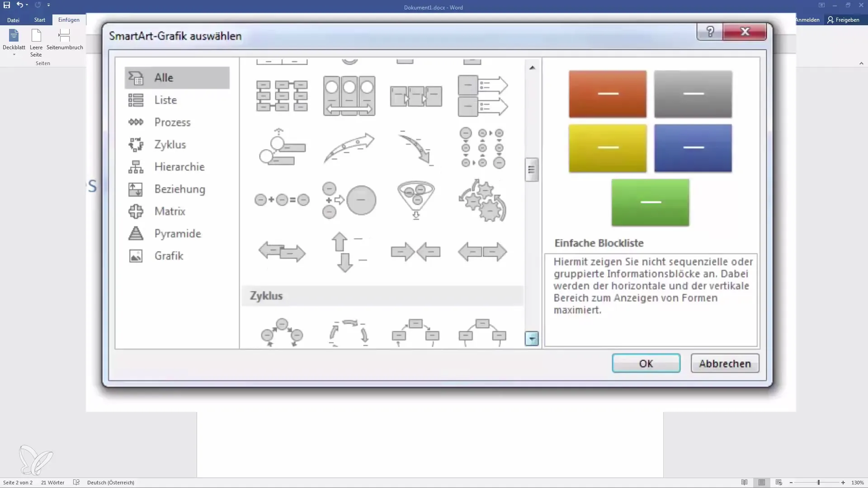Screen dimensions: 868x488
Task: Choose the diverging arrows layout
Action: click(482, 252)
